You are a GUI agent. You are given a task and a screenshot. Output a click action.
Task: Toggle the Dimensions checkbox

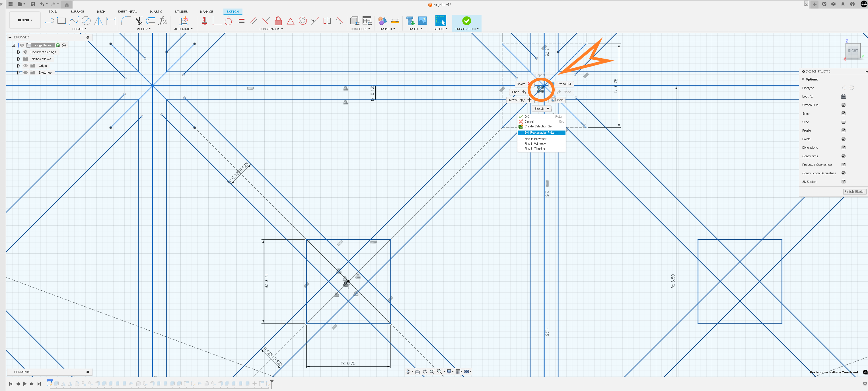click(x=844, y=147)
